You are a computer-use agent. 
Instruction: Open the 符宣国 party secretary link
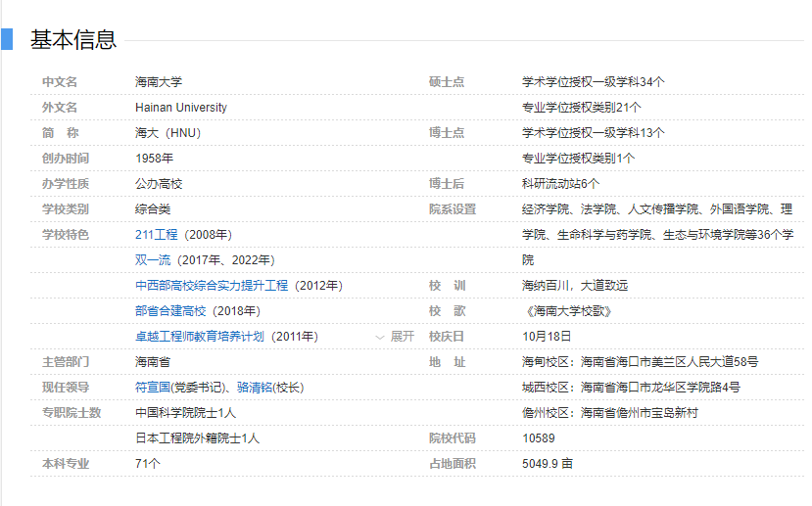(153, 388)
